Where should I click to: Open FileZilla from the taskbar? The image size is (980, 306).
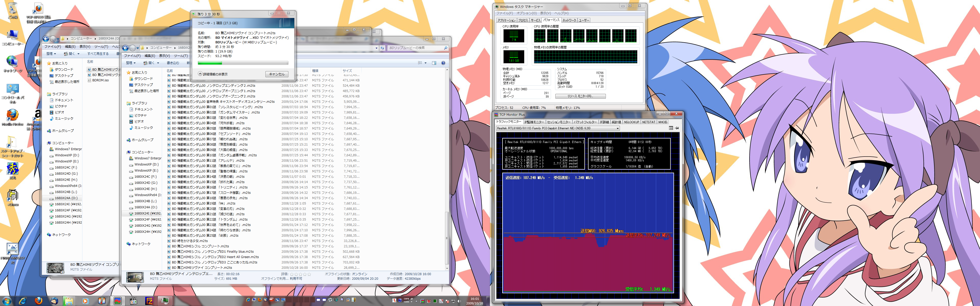pyautogui.click(x=149, y=301)
